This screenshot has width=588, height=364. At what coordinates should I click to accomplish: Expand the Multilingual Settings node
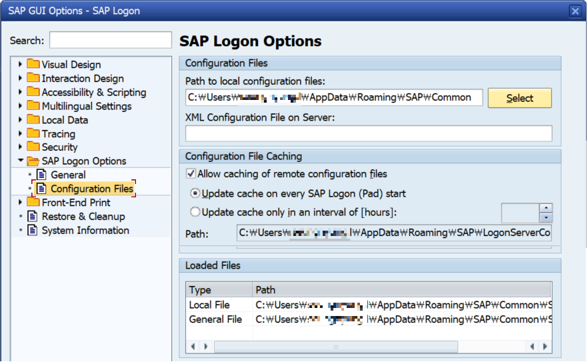[x=20, y=106]
